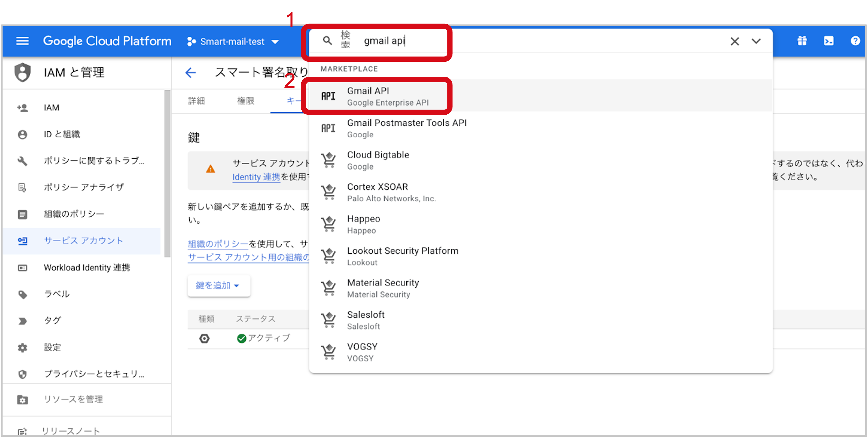Open the service account organization policy link

(x=249, y=257)
